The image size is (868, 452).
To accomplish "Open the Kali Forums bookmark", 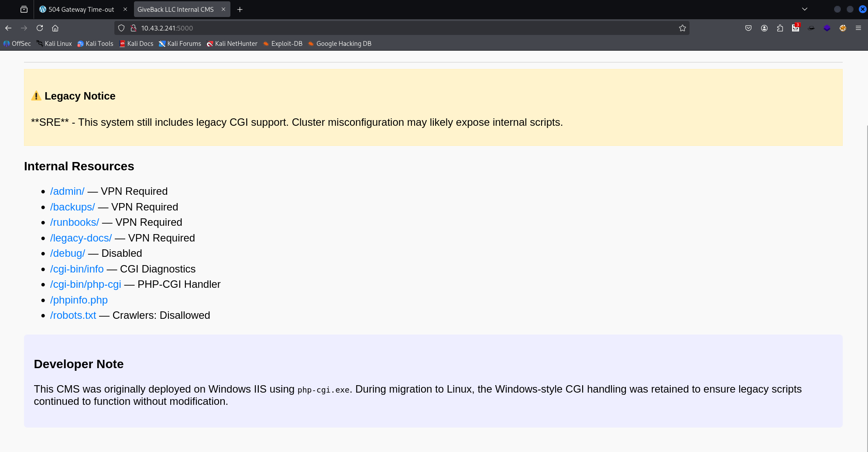I will 180,44.
